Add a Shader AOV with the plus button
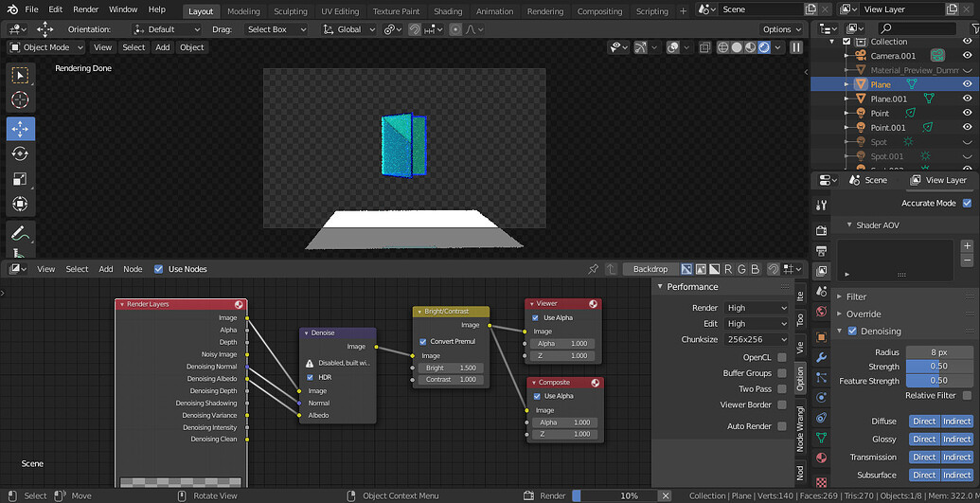 point(967,246)
